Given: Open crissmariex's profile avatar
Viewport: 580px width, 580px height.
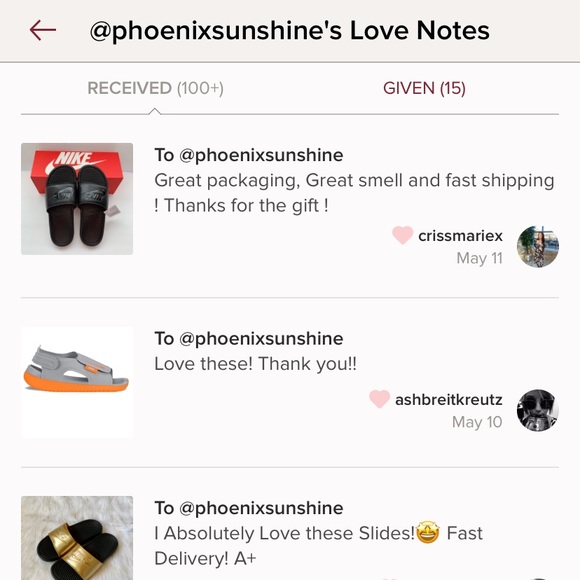Looking at the screenshot, I should pos(537,246).
